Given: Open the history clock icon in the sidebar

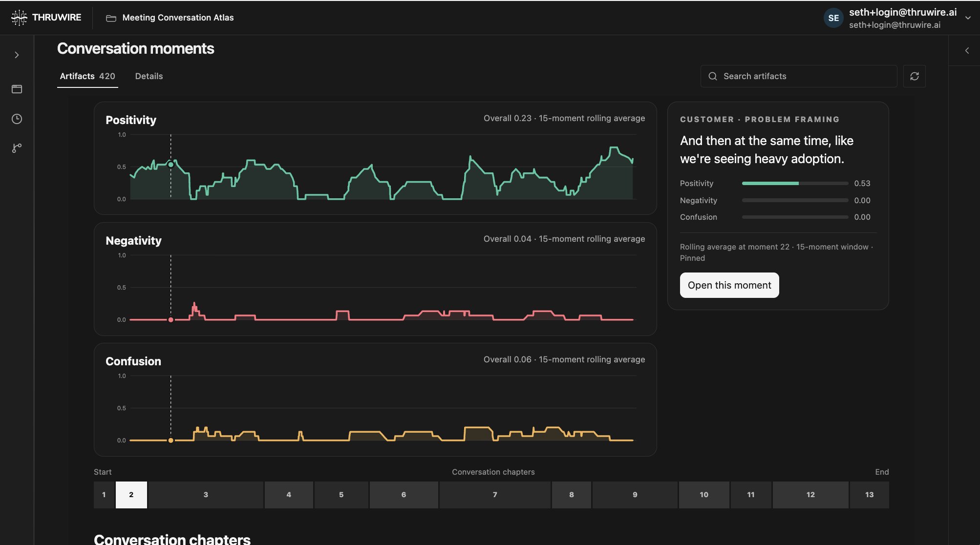Looking at the screenshot, I should point(17,119).
